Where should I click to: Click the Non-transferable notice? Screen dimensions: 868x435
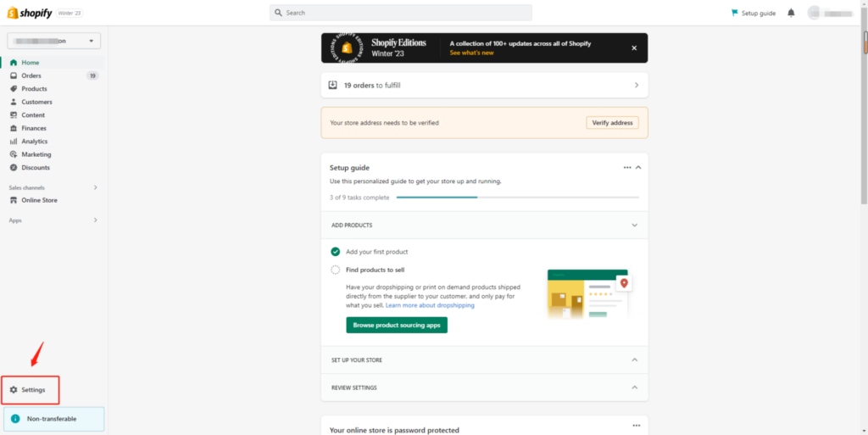[53, 419]
